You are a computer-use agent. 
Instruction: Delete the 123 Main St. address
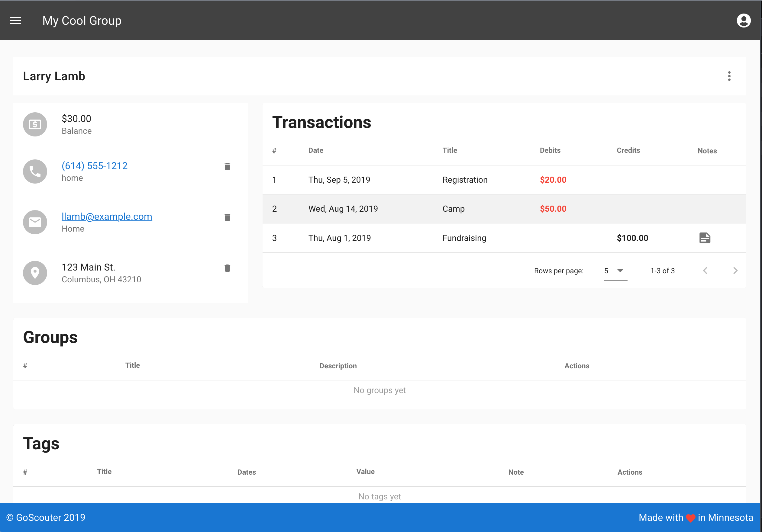[227, 268]
